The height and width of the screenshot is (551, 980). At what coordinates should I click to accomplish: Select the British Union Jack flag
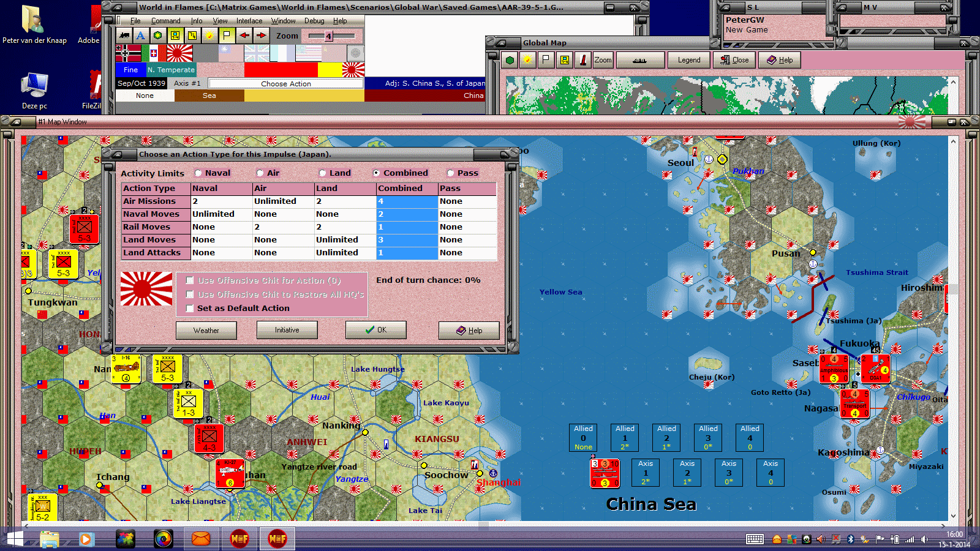(x=257, y=53)
